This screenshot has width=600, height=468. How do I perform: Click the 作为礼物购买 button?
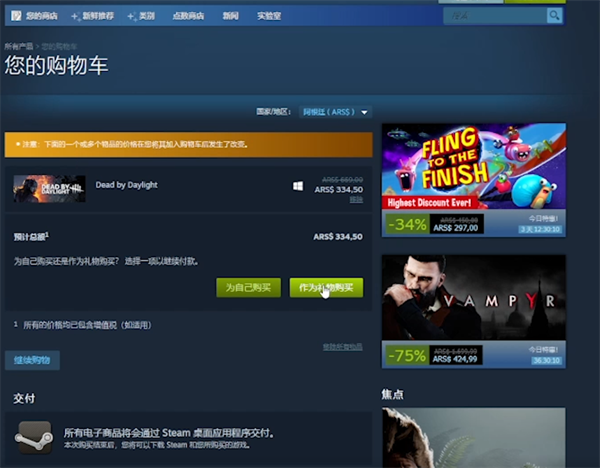point(326,287)
